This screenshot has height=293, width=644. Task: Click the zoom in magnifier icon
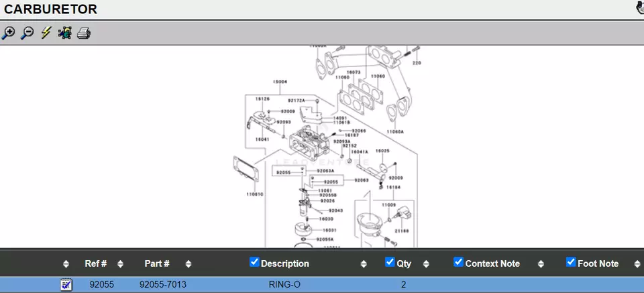point(8,33)
